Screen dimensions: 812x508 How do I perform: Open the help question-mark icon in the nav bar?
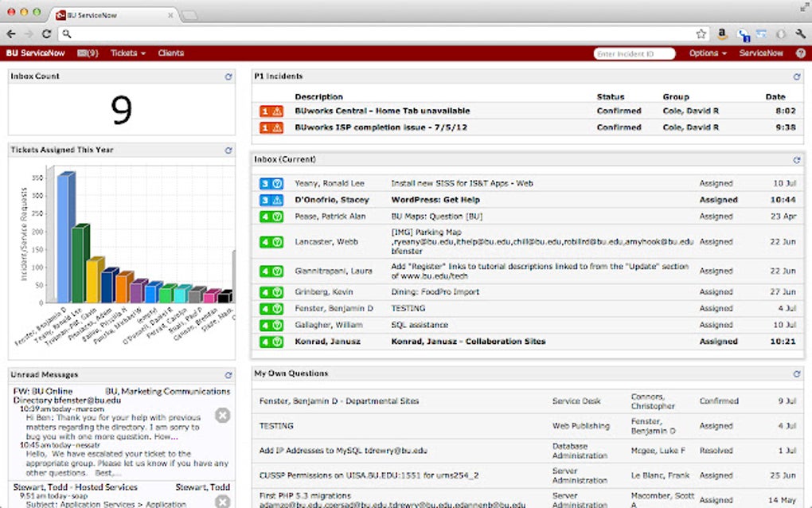pos(801,53)
